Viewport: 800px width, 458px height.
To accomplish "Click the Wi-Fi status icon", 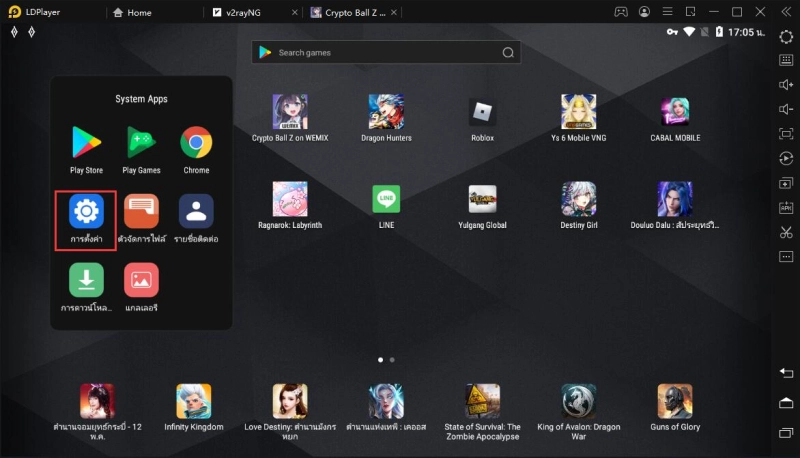I will pyautogui.click(x=689, y=32).
